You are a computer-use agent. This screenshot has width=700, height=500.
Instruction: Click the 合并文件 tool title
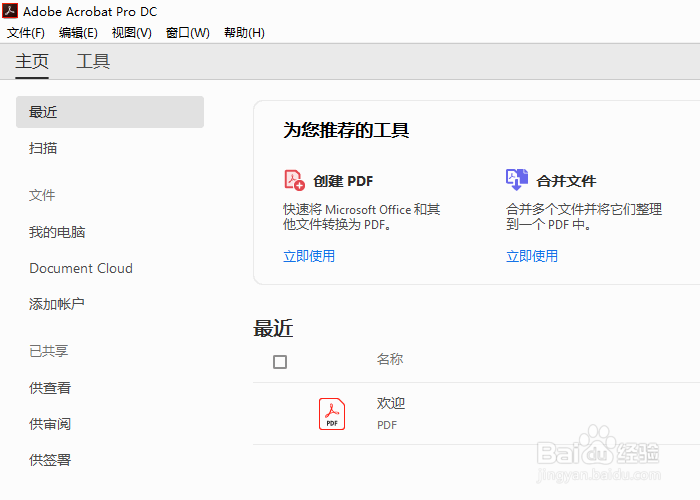click(566, 181)
